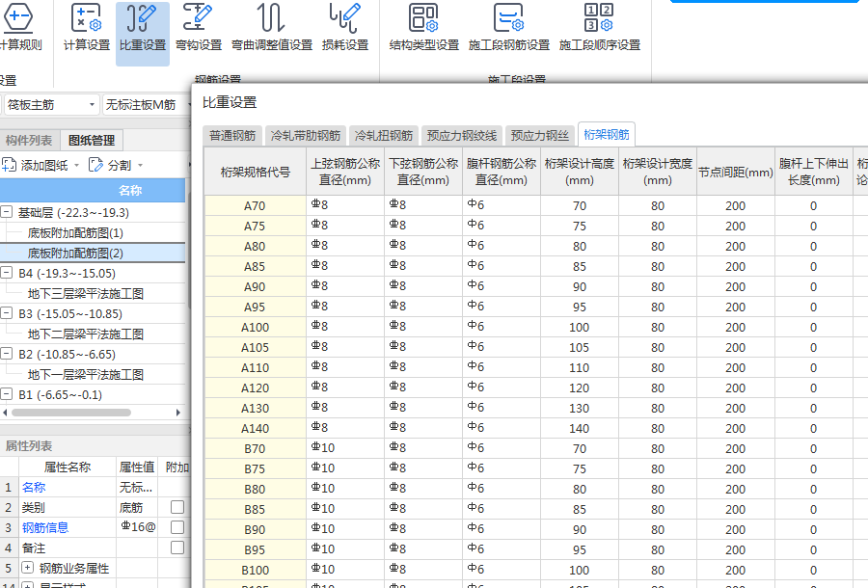Select the B70 truss spec cell

[256, 448]
